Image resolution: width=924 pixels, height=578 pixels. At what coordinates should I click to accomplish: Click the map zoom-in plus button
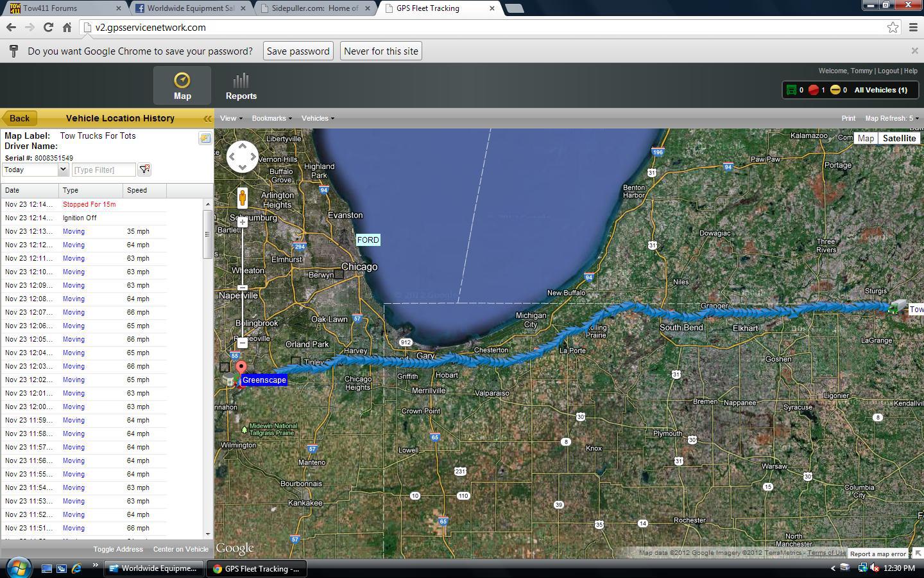[243, 222]
